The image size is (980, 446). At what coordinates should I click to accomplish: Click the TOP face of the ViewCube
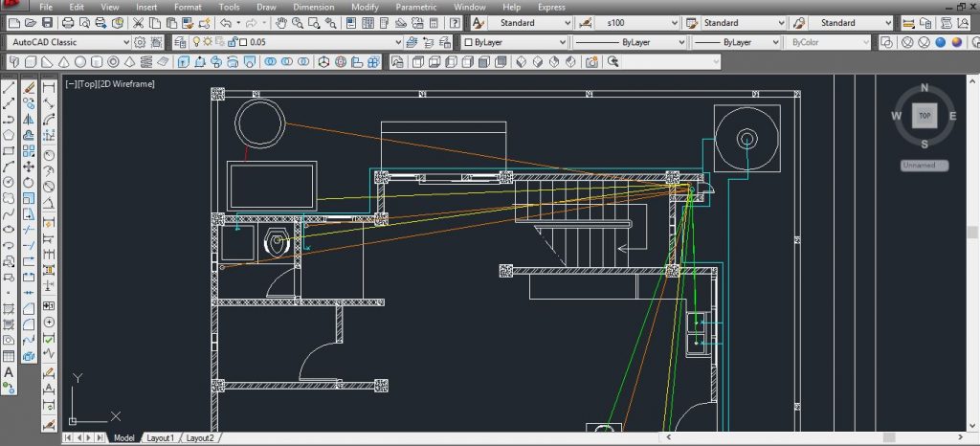click(x=924, y=116)
